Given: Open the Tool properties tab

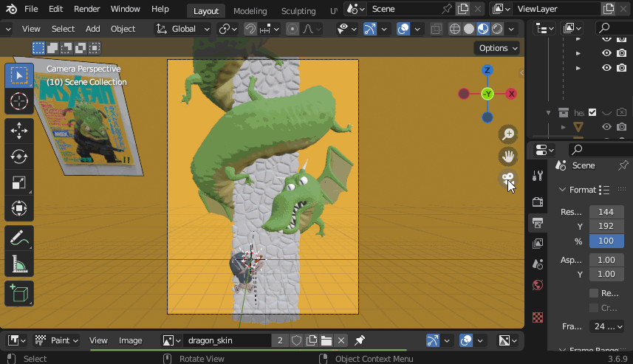Looking at the screenshot, I should coord(538,176).
